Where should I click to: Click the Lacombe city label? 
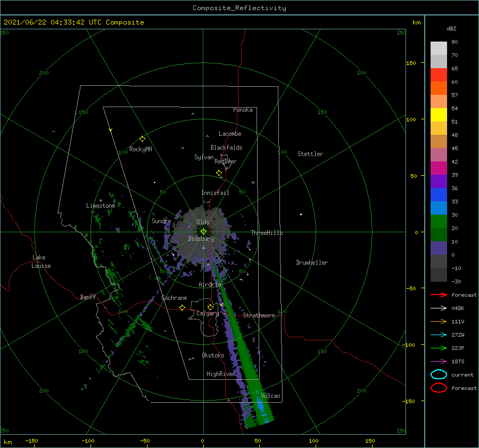[x=230, y=134]
